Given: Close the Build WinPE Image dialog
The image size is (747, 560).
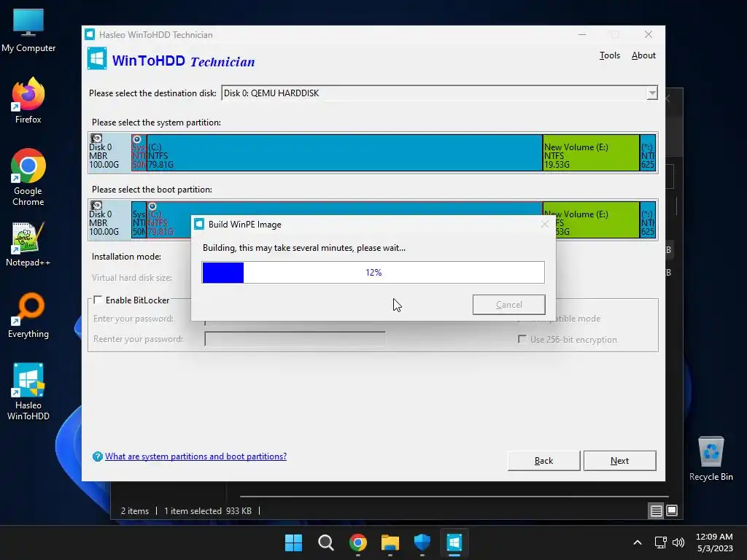Looking at the screenshot, I should 544,225.
